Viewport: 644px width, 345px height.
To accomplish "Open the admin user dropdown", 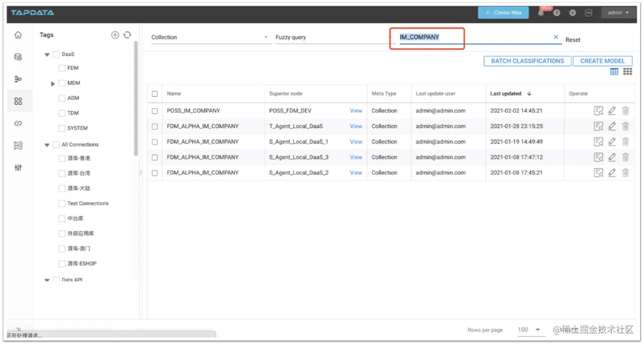I will pos(618,13).
